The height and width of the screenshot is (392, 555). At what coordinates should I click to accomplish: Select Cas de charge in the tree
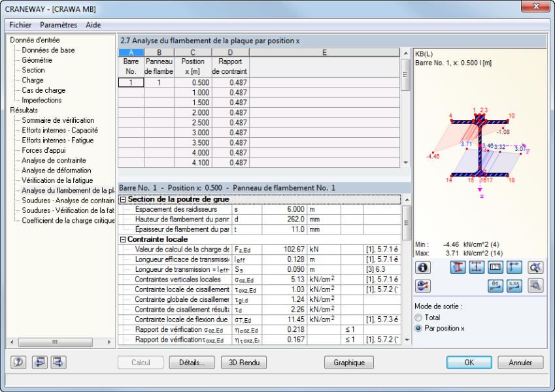44,90
